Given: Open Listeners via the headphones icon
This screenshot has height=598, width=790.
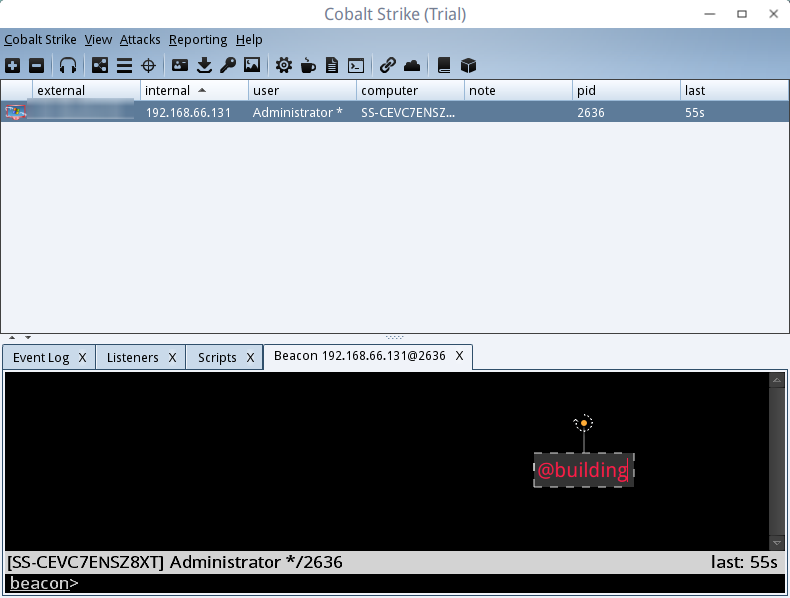Looking at the screenshot, I should (x=68, y=65).
